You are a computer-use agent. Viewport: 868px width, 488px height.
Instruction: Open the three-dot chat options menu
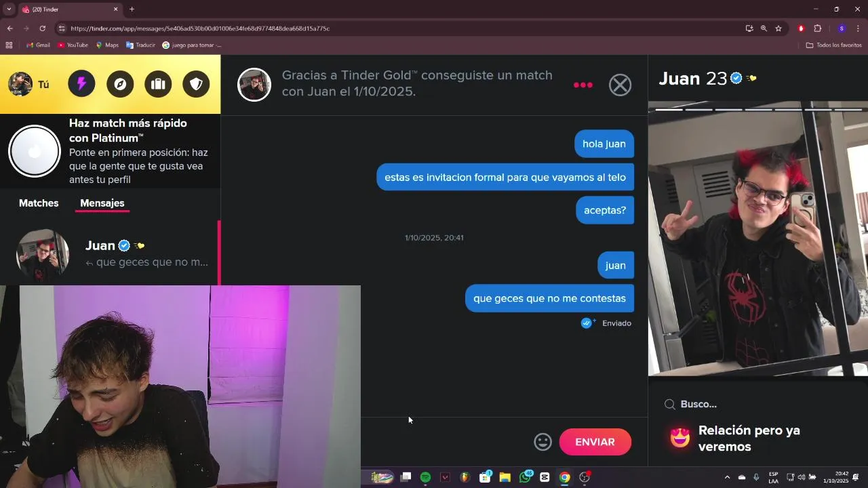coord(583,85)
